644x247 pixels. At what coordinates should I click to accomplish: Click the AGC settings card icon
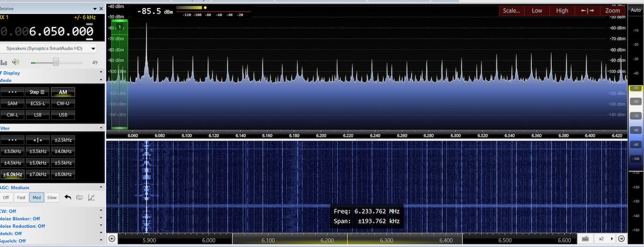click(80, 198)
